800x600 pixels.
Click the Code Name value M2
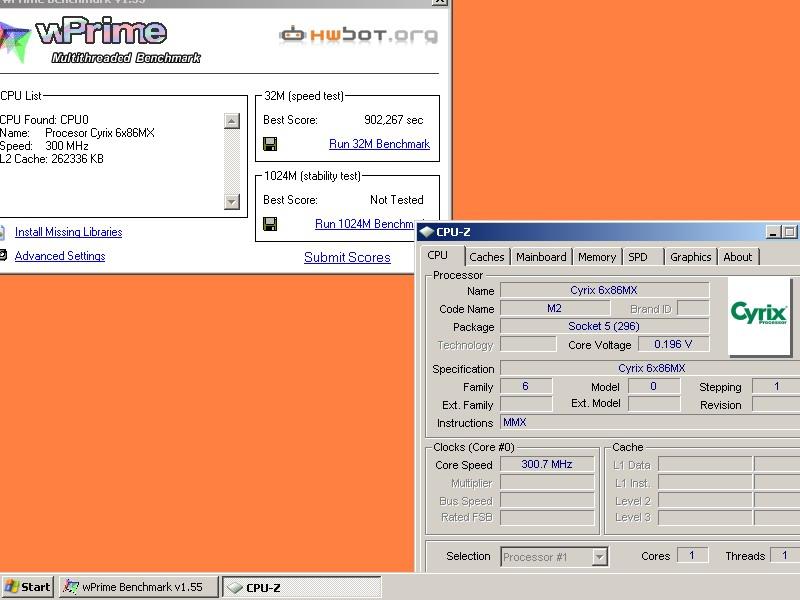555,308
